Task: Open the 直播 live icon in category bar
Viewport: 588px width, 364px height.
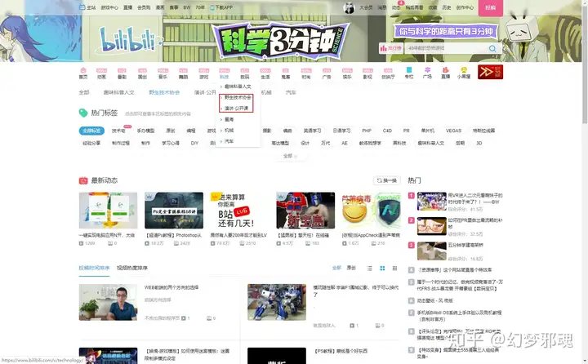Action: click(x=445, y=73)
